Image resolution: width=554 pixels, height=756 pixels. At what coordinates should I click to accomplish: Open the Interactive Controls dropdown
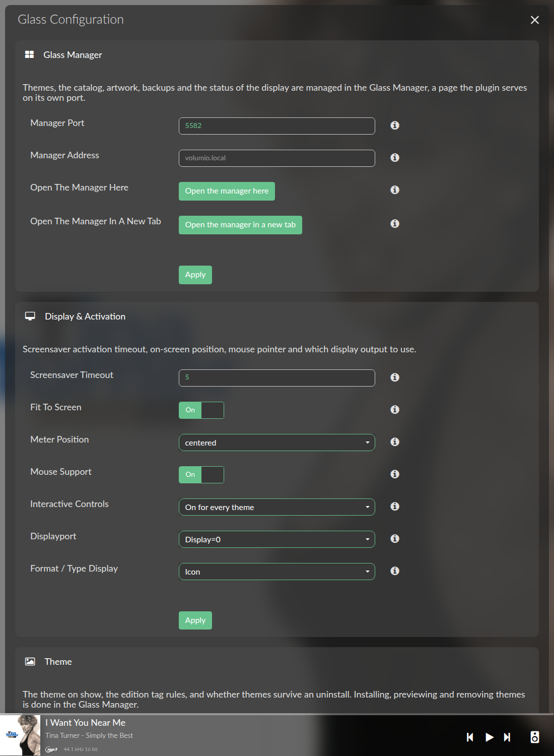pos(277,507)
